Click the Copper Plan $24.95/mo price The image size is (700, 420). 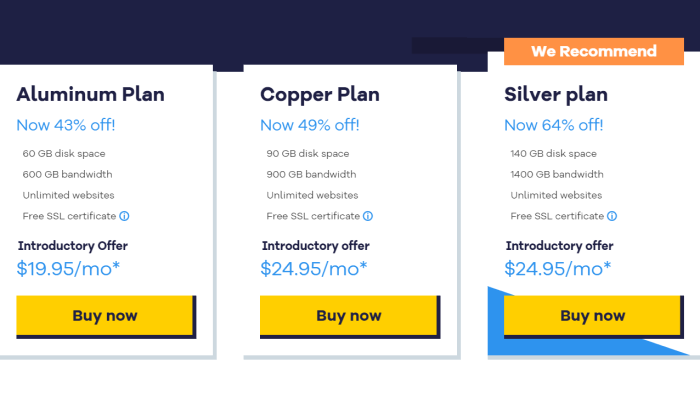pos(314,269)
